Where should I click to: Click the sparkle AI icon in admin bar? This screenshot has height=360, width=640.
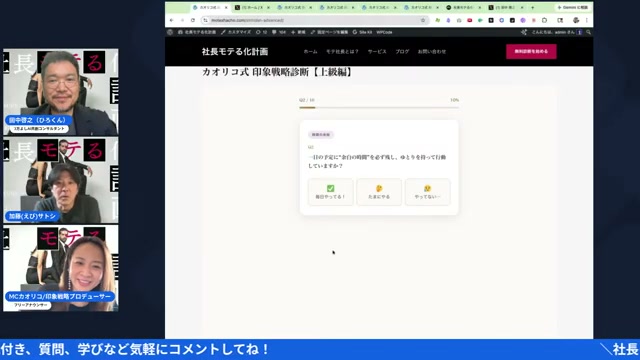coord(524,32)
